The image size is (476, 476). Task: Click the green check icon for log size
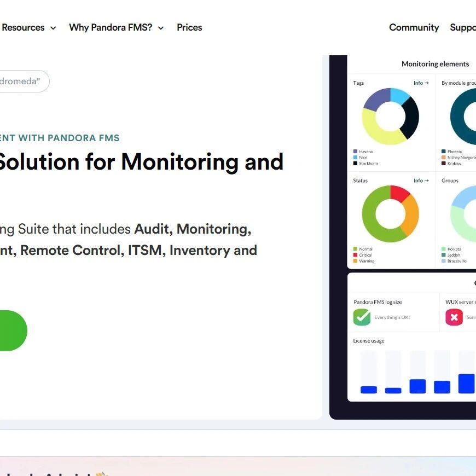pos(362,317)
